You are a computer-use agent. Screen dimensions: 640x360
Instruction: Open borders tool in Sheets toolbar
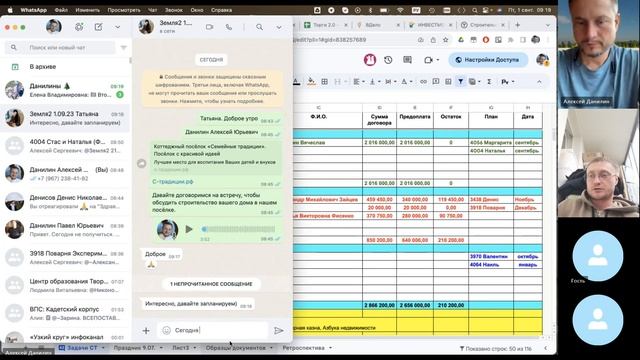324,82
